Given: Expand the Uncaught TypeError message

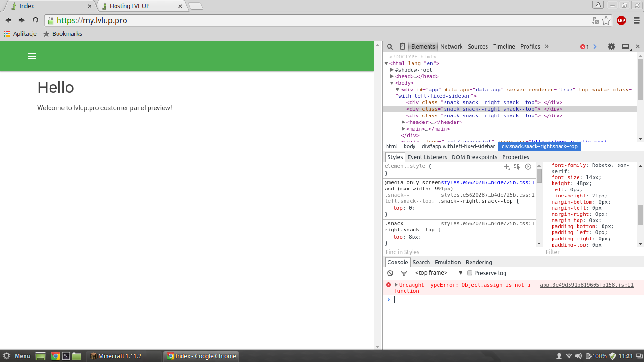Looking at the screenshot, I should [x=396, y=285].
